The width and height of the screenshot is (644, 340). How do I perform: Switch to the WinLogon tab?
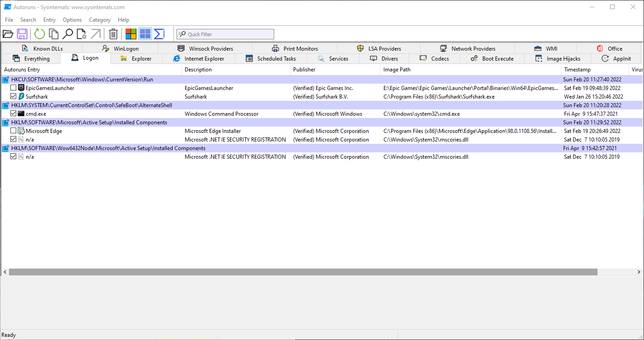120,49
